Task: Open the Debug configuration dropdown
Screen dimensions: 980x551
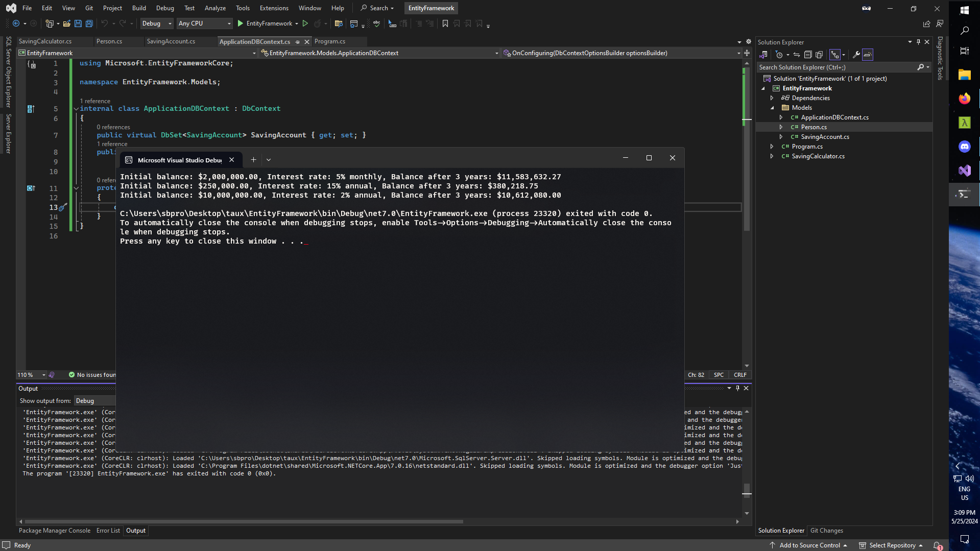Action: point(157,23)
